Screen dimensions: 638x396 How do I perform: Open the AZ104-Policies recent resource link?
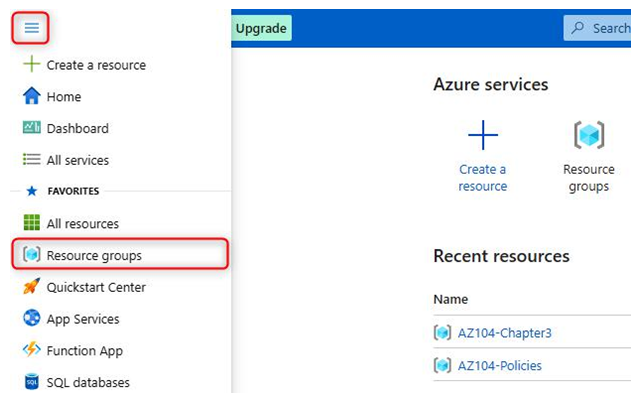(500, 365)
